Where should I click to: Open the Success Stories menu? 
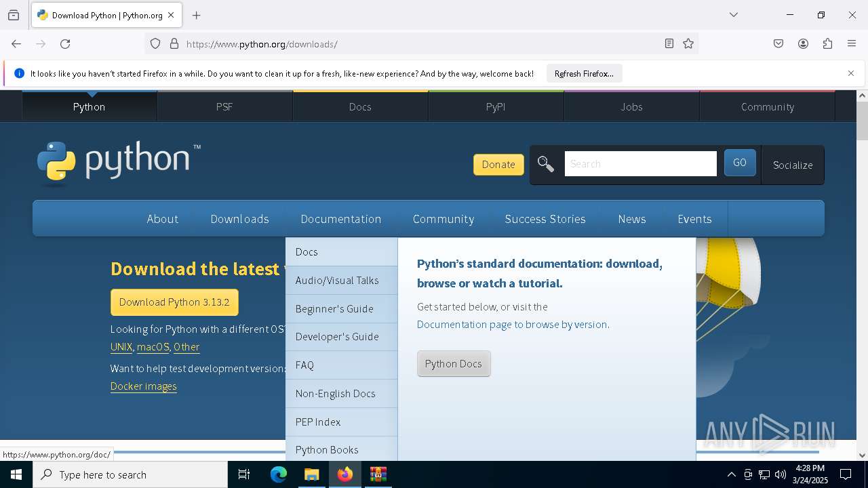coord(545,219)
